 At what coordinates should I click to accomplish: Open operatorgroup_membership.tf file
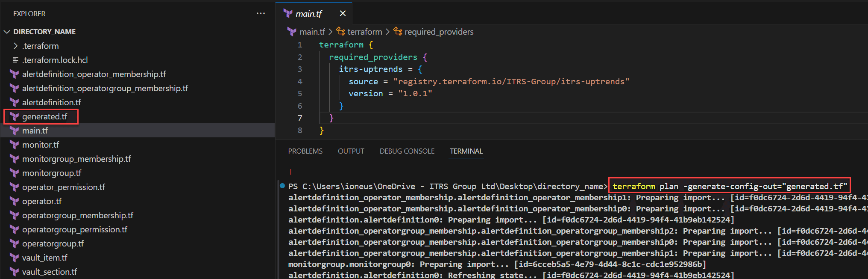(x=78, y=215)
